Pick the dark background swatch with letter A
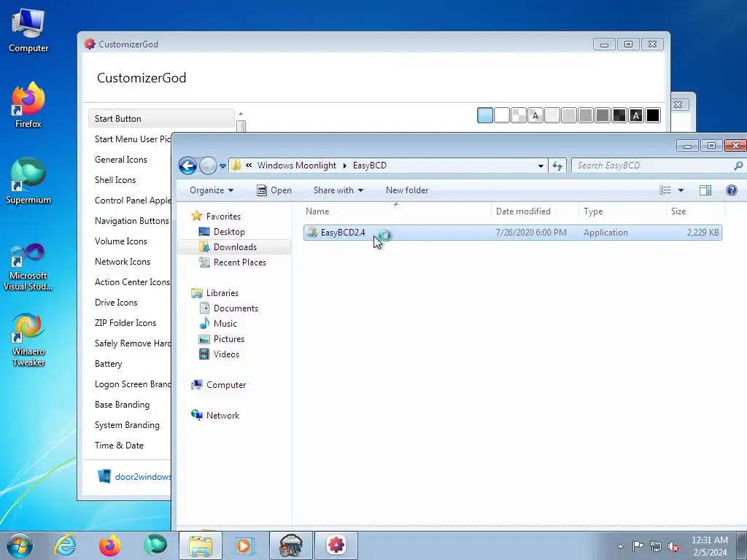The height and width of the screenshot is (560, 747). (636, 115)
